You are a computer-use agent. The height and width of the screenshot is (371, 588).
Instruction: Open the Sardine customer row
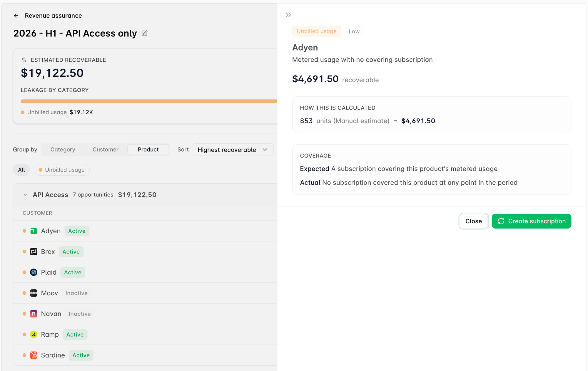click(x=145, y=355)
